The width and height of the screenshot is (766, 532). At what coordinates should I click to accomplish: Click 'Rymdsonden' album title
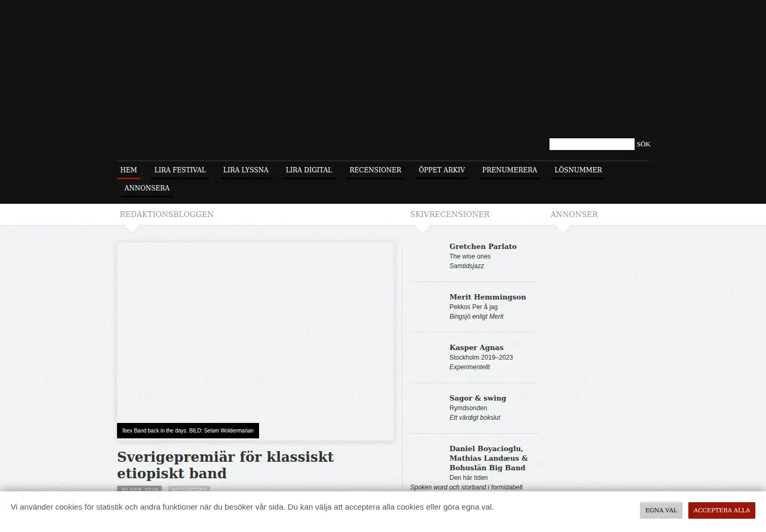click(468, 408)
